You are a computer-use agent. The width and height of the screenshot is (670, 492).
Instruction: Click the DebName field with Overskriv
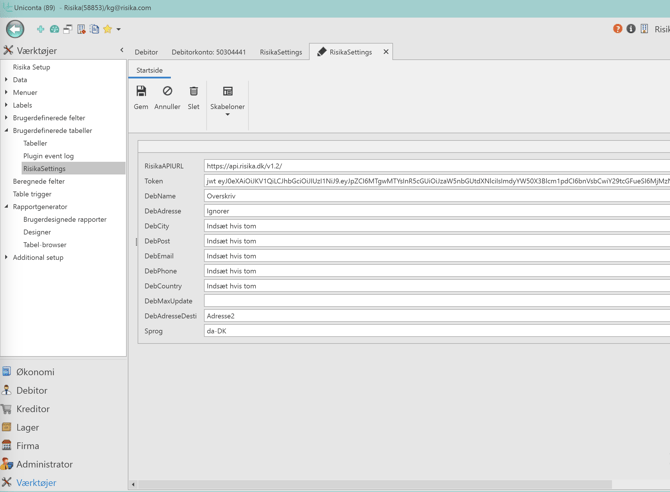(437, 196)
